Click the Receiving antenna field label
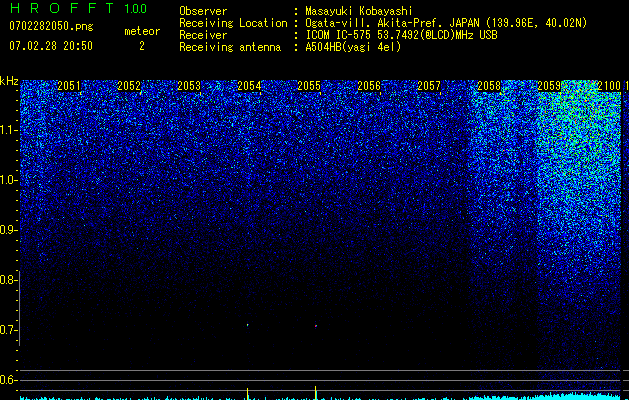629x400 pixels. click(x=230, y=47)
